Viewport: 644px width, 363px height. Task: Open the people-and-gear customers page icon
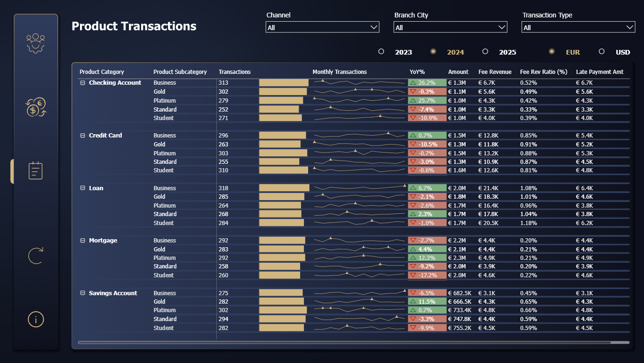(x=36, y=43)
